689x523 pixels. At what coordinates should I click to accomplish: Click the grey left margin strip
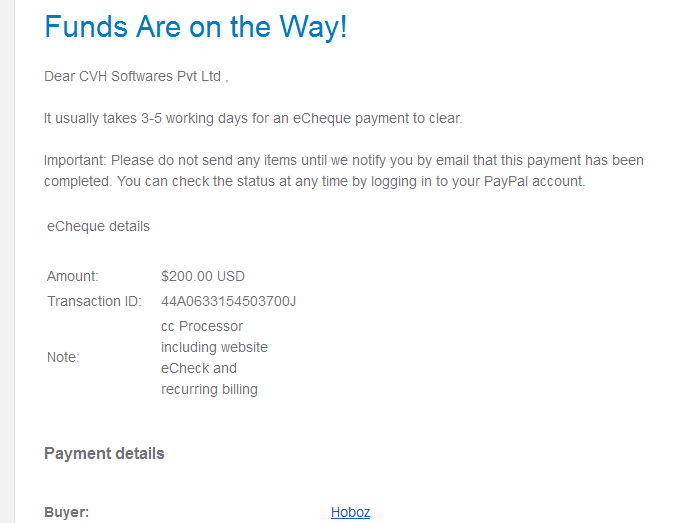7,262
